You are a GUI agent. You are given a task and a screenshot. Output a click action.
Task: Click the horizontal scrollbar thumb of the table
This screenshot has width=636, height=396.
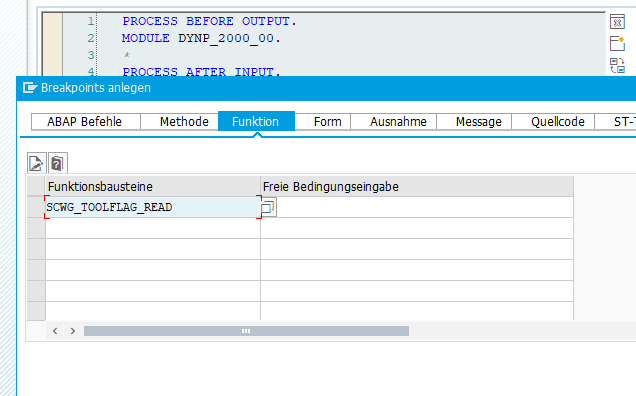click(x=246, y=331)
